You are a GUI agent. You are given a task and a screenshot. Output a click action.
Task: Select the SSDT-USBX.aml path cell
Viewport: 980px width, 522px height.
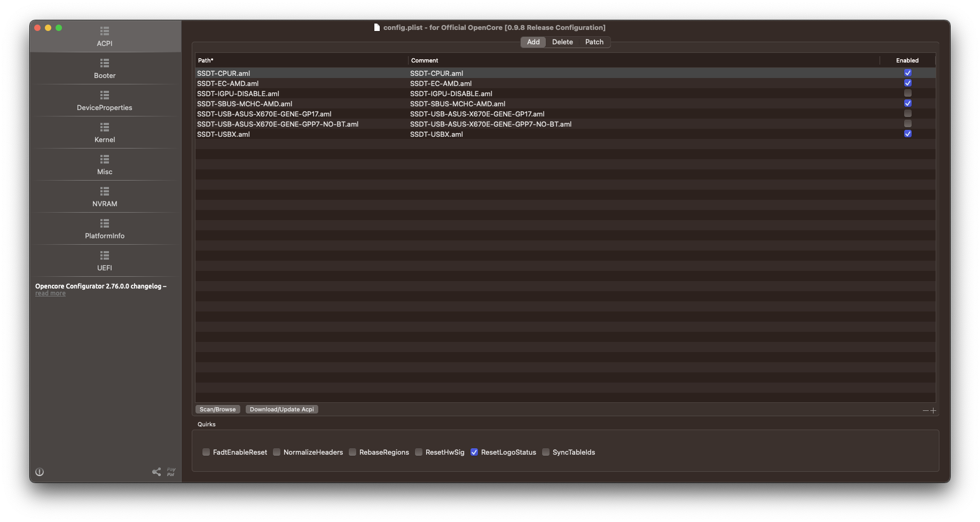[302, 134]
